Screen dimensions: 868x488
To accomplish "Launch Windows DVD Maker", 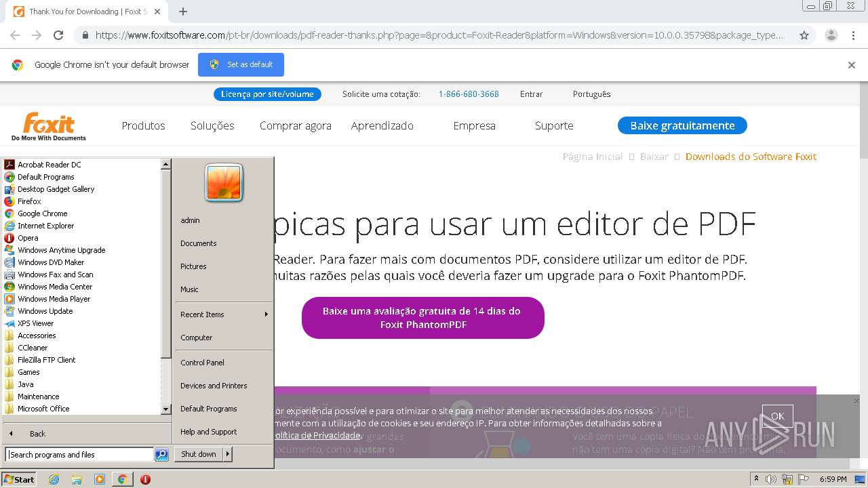I will coord(51,262).
